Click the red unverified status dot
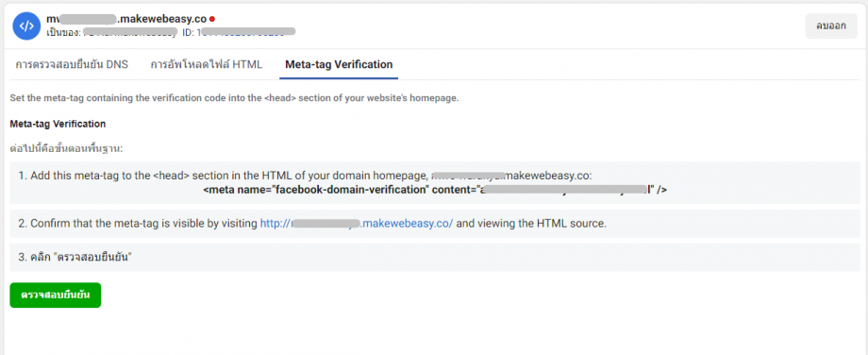This screenshot has width=868, height=355. pos(212,20)
